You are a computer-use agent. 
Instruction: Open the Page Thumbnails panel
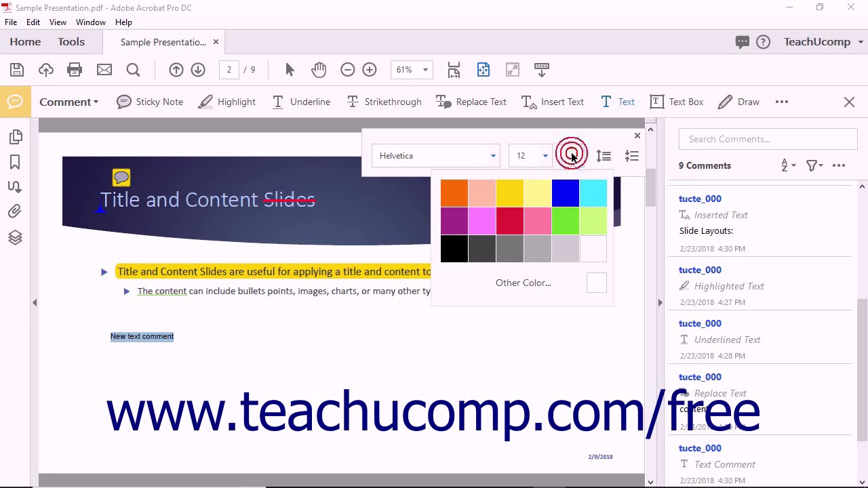point(16,137)
